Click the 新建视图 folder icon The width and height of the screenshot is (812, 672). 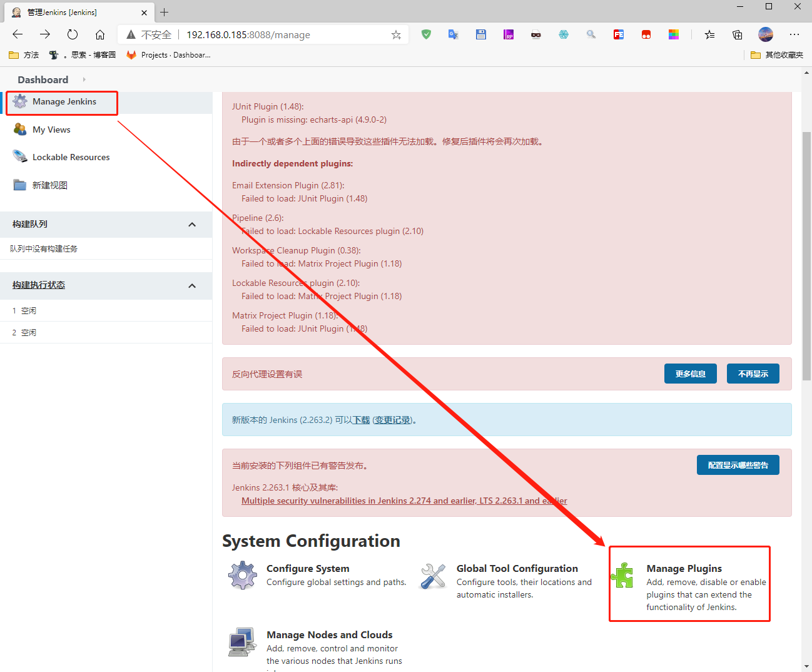[x=20, y=185]
